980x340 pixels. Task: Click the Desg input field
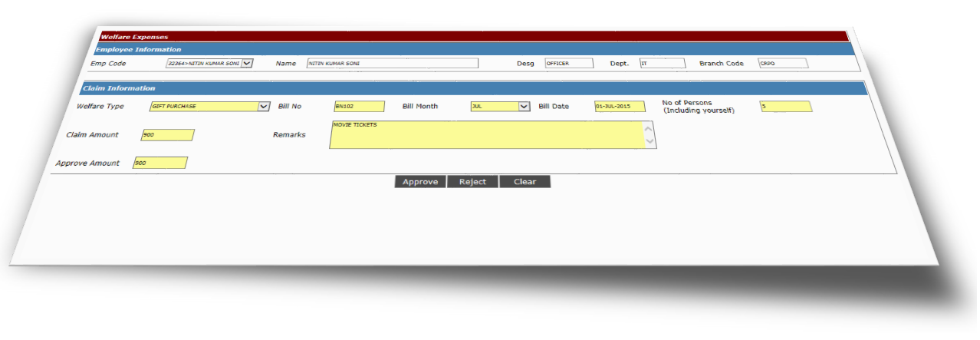coord(568,64)
